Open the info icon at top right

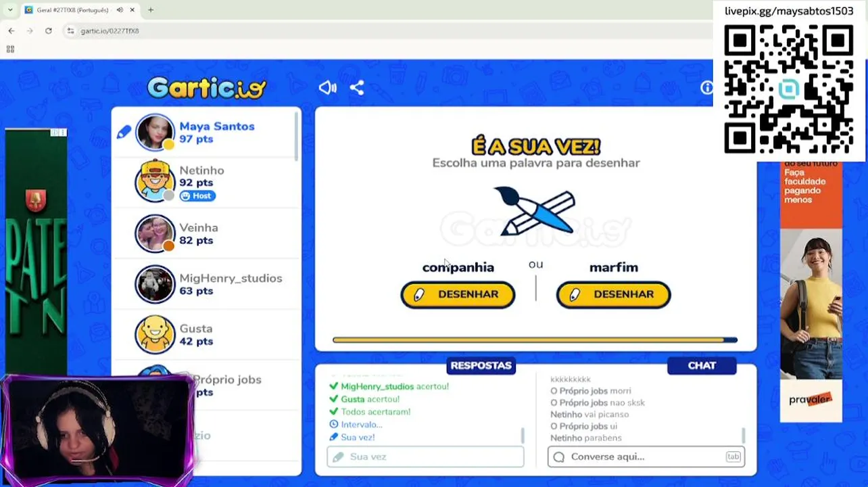[706, 88]
